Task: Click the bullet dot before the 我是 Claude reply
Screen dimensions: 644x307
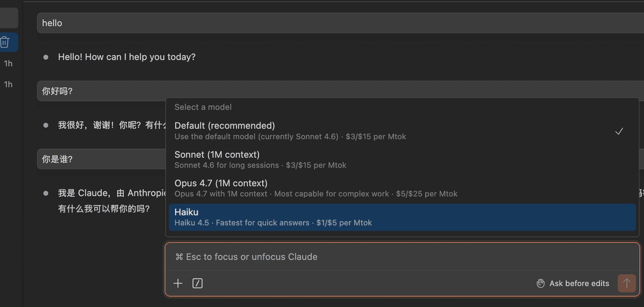Action: click(x=46, y=193)
